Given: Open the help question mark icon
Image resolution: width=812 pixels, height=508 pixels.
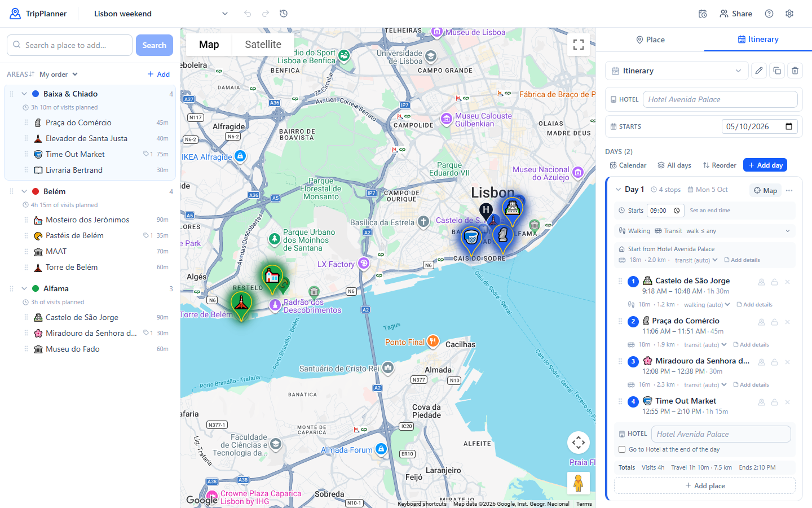Looking at the screenshot, I should coord(769,14).
